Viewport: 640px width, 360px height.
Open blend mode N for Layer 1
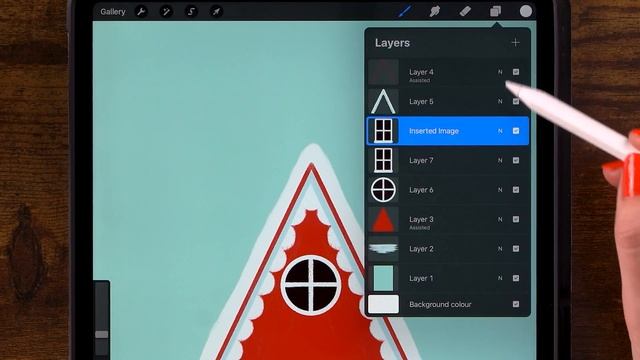click(x=500, y=278)
